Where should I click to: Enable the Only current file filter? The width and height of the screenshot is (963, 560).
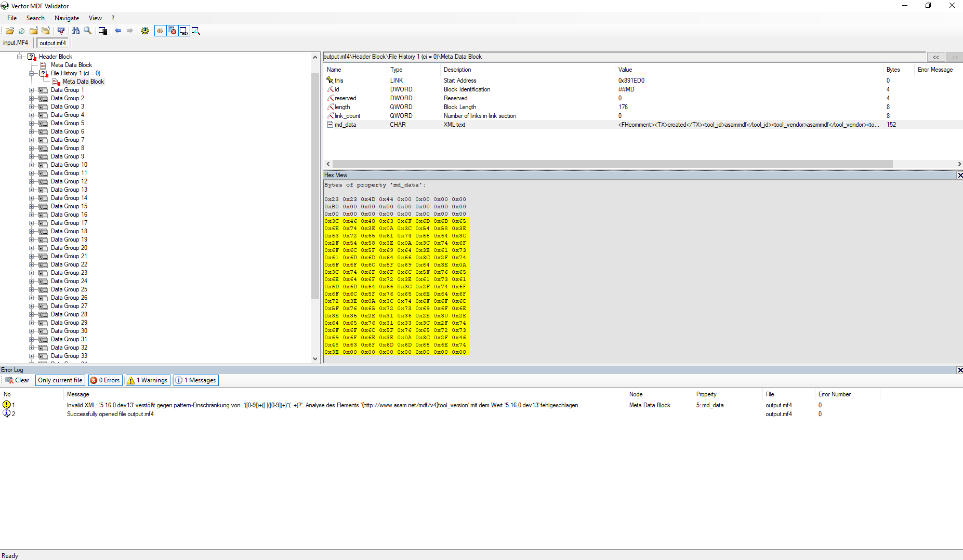point(60,380)
